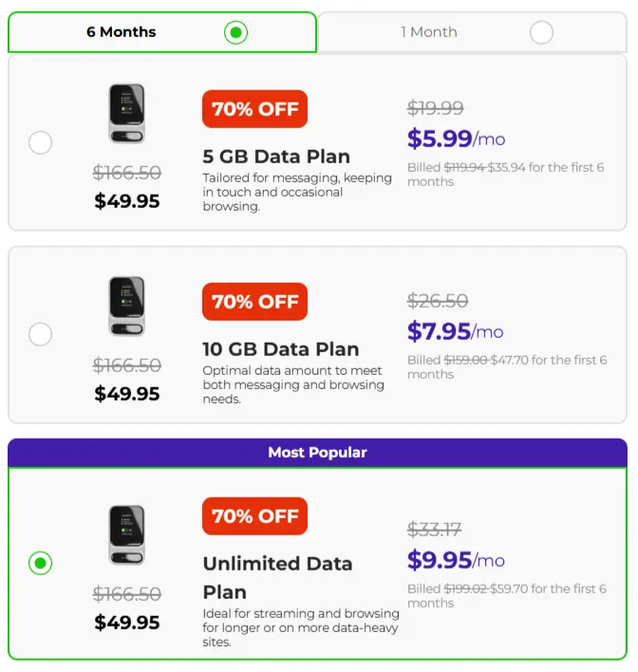Click the 5 GB Data Plan title
The height and width of the screenshot is (672, 638).
point(276,157)
